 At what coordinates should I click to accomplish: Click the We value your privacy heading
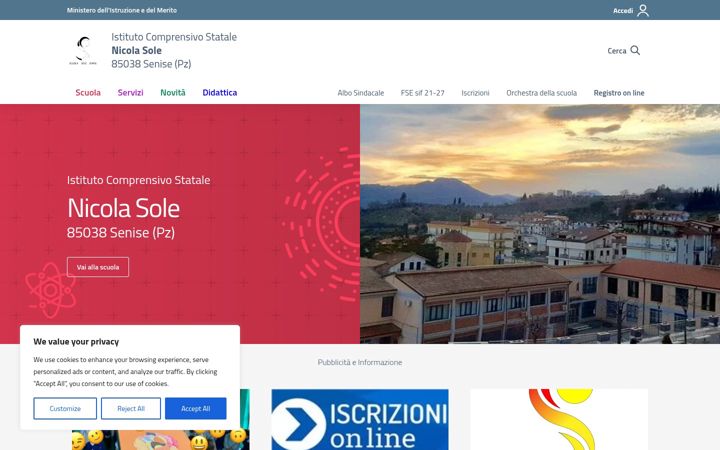pyautogui.click(x=76, y=342)
